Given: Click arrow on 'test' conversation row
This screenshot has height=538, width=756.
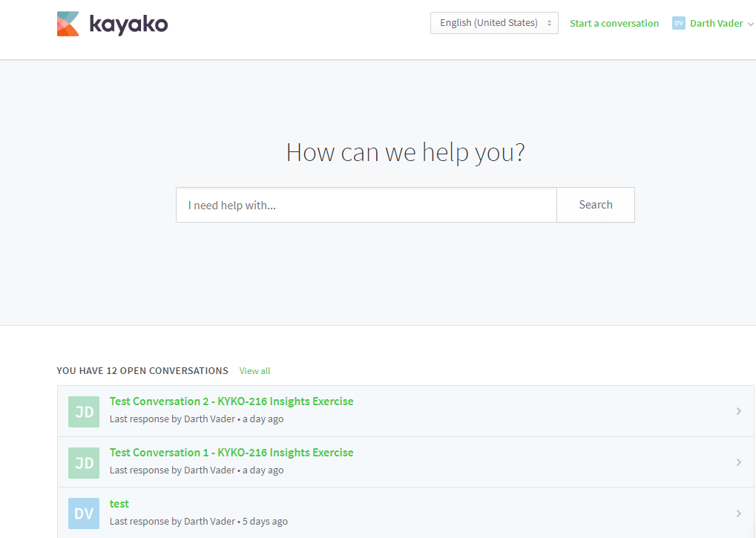Looking at the screenshot, I should 739,514.
